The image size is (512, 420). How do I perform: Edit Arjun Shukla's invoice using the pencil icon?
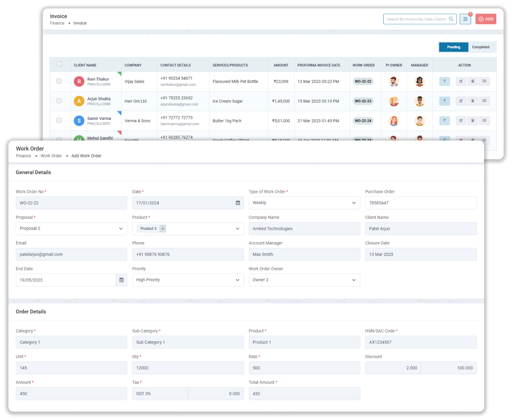coord(461,101)
